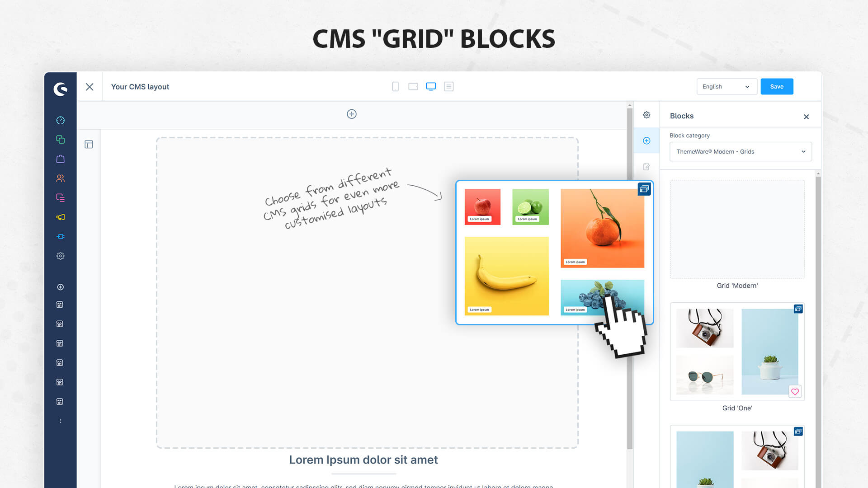Select the block settings gear icon
The image size is (868, 488).
point(647,115)
